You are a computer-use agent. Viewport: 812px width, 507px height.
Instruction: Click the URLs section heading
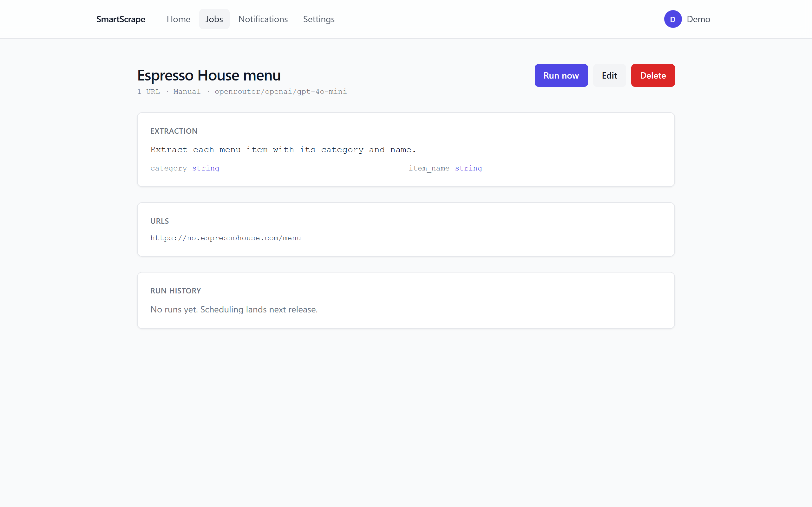[x=159, y=221]
